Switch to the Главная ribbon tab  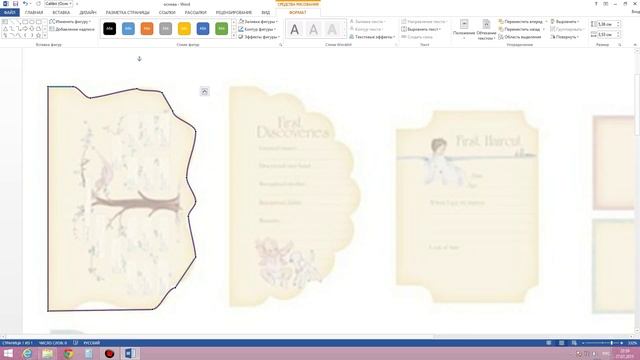tap(34, 13)
